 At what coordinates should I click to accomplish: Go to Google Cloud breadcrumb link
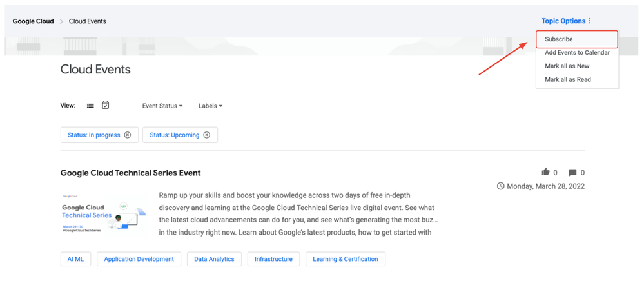coord(33,21)
